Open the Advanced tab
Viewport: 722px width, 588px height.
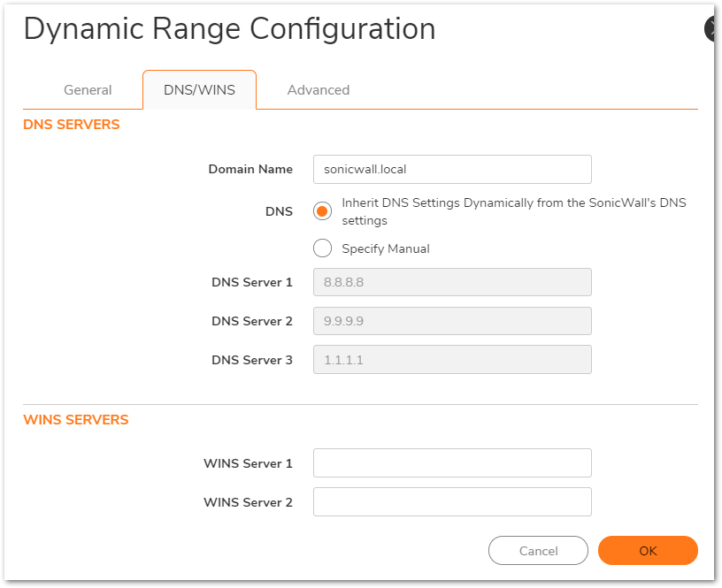pos(318,90)
